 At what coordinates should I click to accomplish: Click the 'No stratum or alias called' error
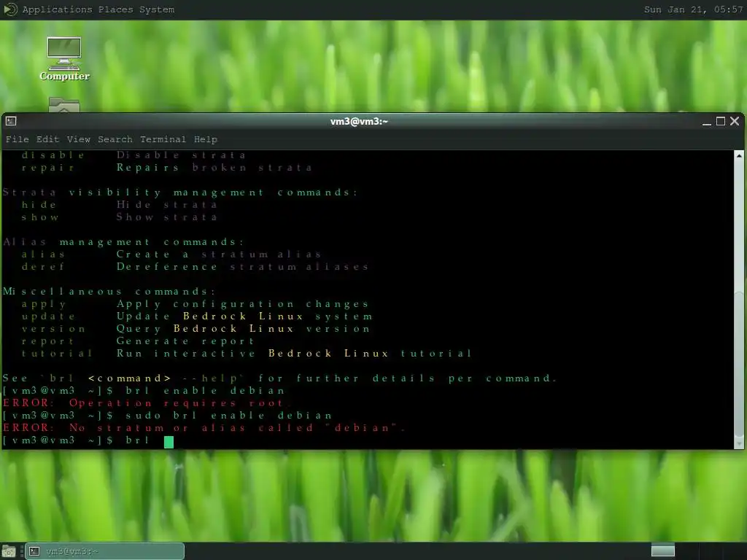click(204, 427)
